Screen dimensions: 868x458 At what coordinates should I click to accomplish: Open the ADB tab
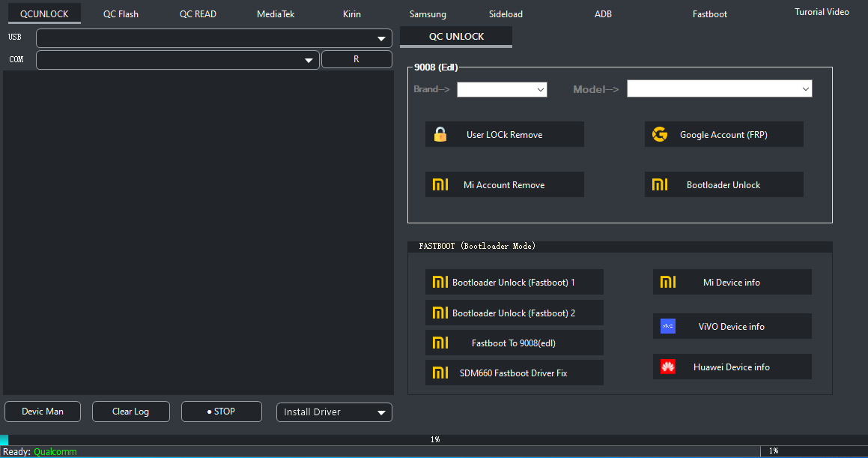[x=603, y=13]
